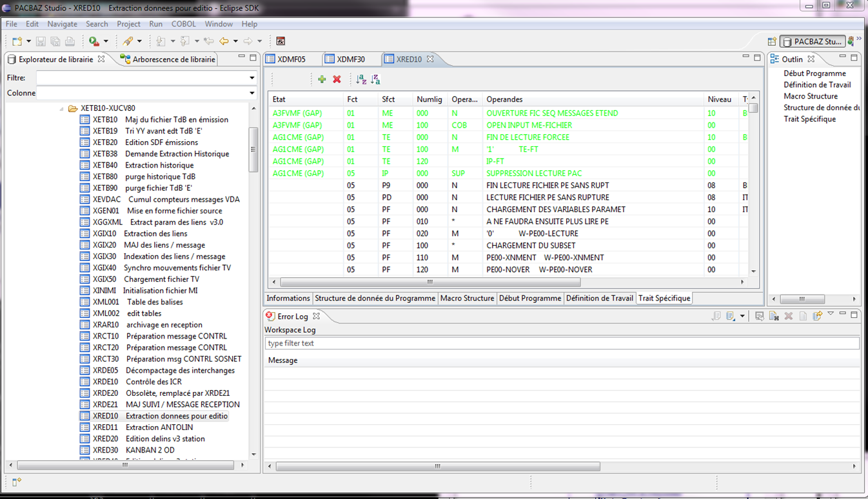This screenshot has height=499, width=868.
Task: Click the yellow back navigation arrow
Action: [x=224, y=40]
